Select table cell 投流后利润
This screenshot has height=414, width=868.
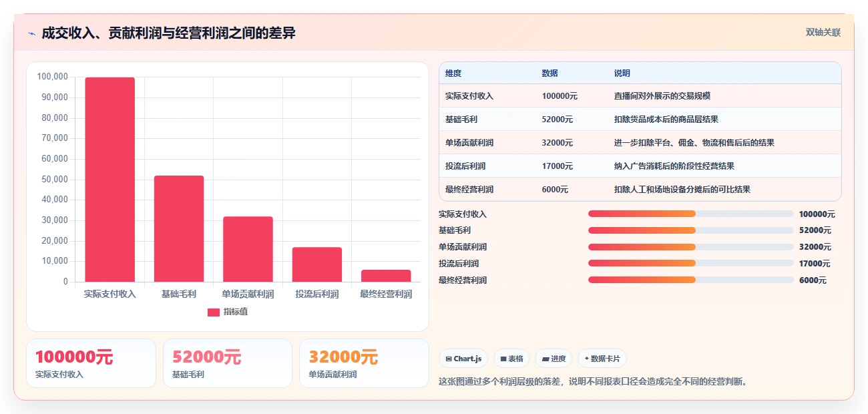pos(465,166)
